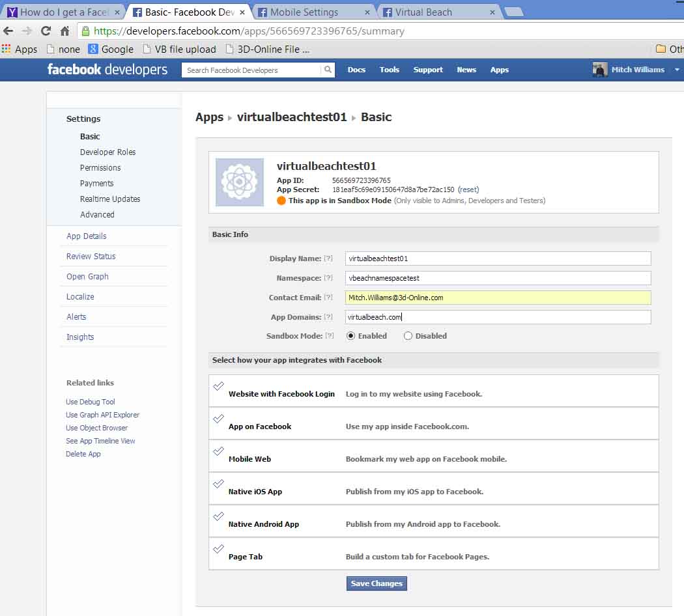Click the App Domains input field
684x616 pixels.
(498, 317)
